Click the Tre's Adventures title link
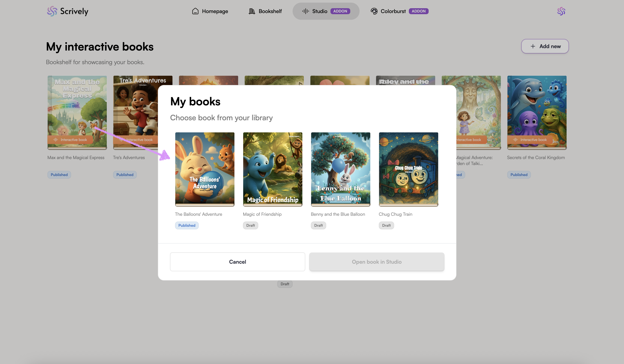Image resolution: width=624 pixels, height=364 pixels. pos(129,158)
